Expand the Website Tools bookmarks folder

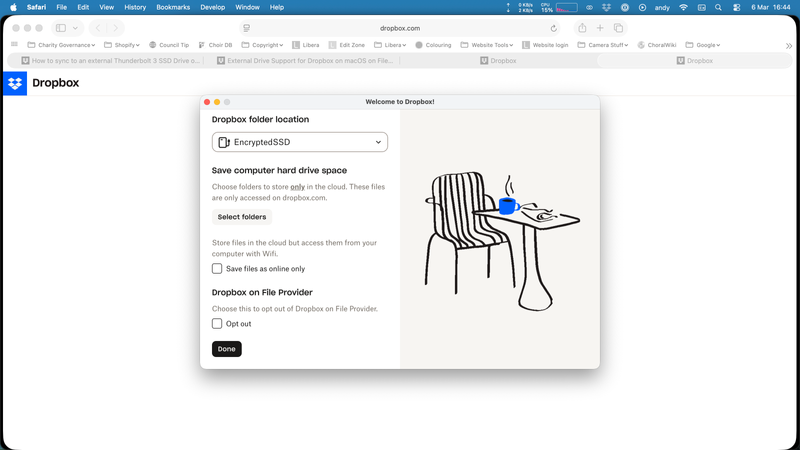488,45
